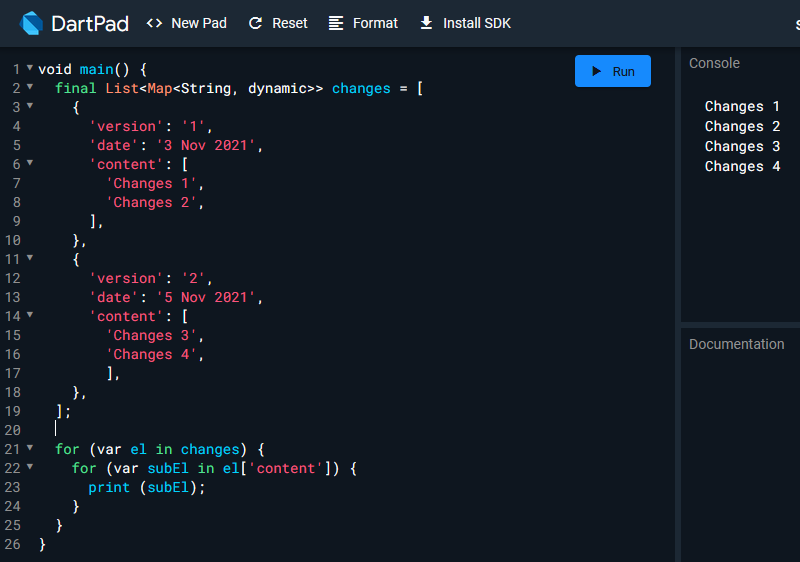Collapse content list fold on line 14
800x562 pixels.
click(30, 315)
